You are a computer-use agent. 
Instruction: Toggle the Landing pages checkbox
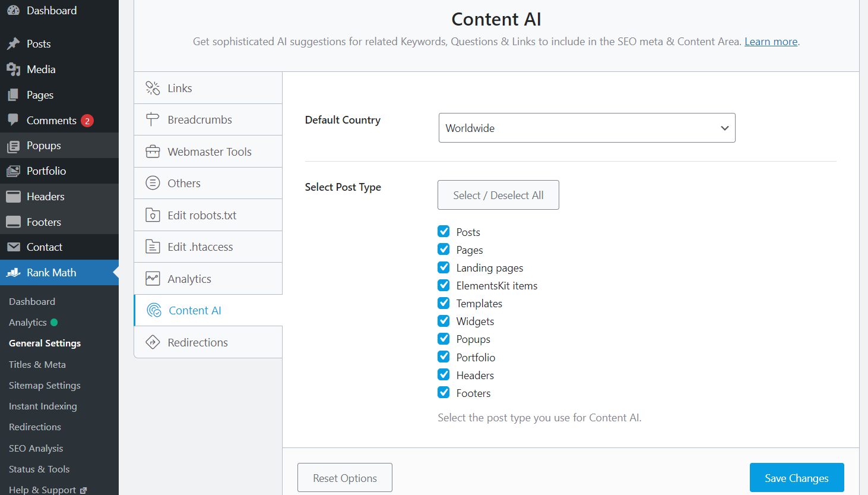point(443,267)
